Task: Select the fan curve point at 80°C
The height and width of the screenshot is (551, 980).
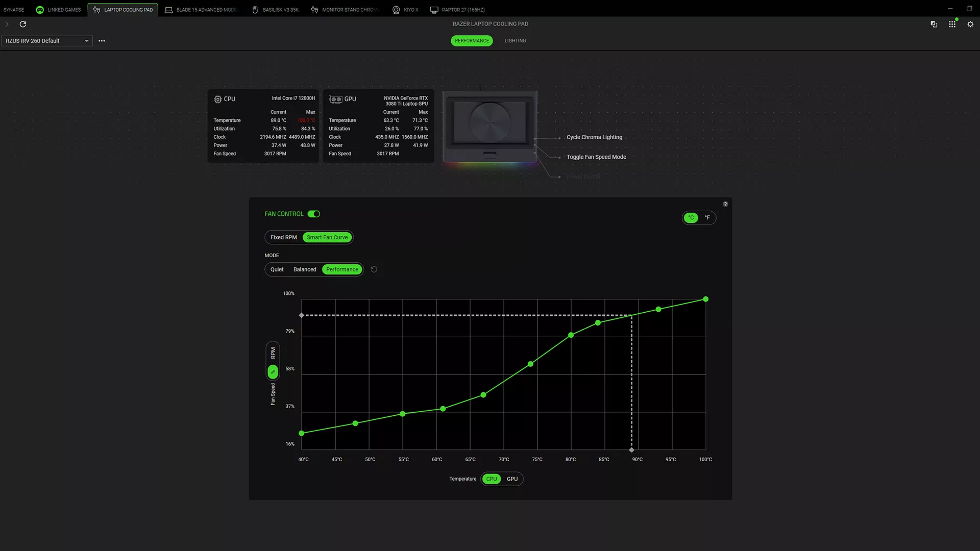Action: click(x=571, y=335)
